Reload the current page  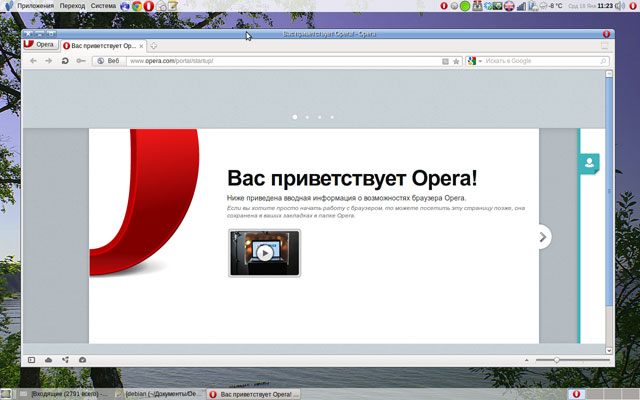click(x=64, y=61)
